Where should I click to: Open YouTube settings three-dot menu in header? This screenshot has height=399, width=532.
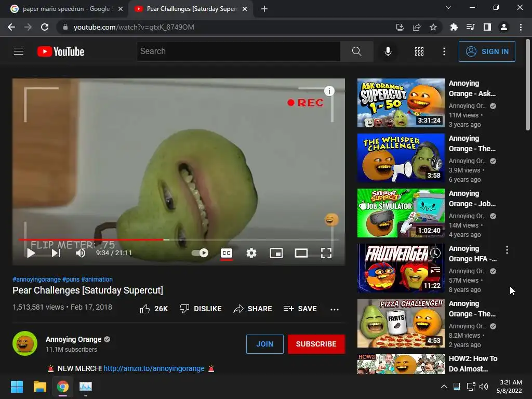[x=444, y=51]
